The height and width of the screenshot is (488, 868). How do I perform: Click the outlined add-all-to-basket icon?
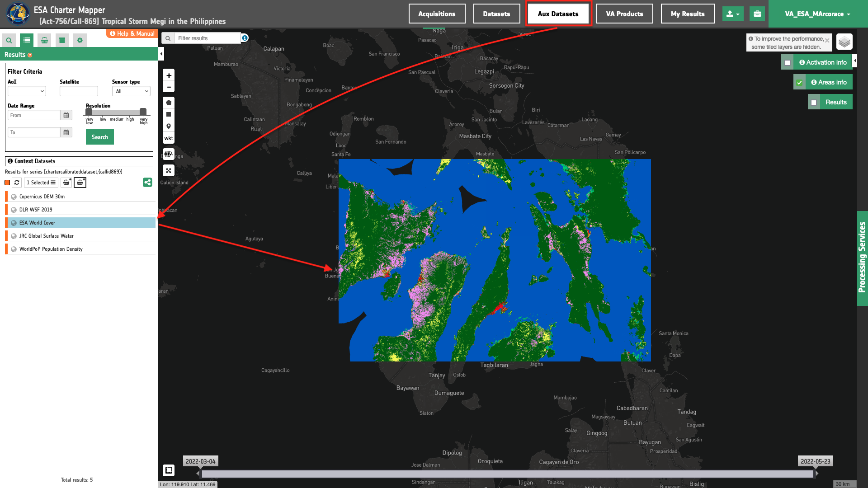tap(80, 183)
